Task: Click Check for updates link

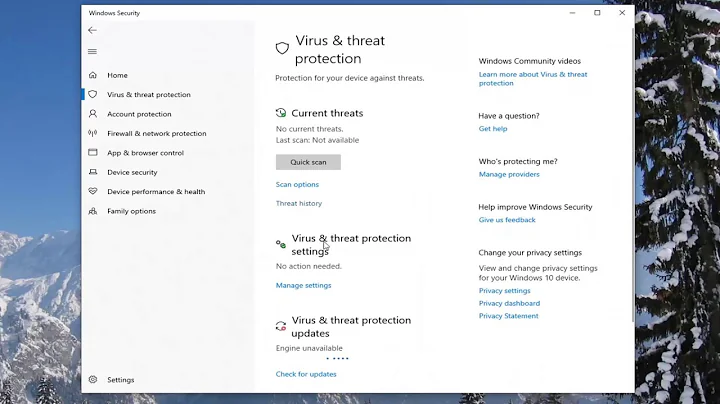Action: [306, 374]
